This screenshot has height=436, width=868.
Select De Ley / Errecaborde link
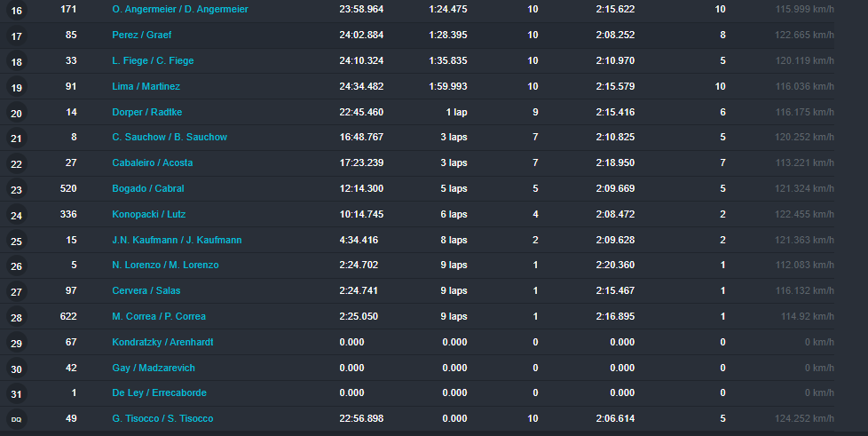pyautogui.click(x=155, y=392)
